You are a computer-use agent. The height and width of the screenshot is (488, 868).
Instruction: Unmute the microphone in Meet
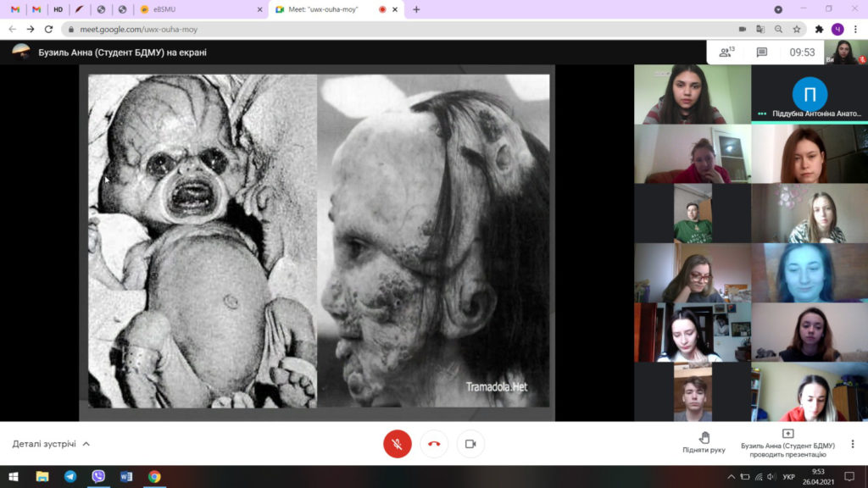point(397,443)
